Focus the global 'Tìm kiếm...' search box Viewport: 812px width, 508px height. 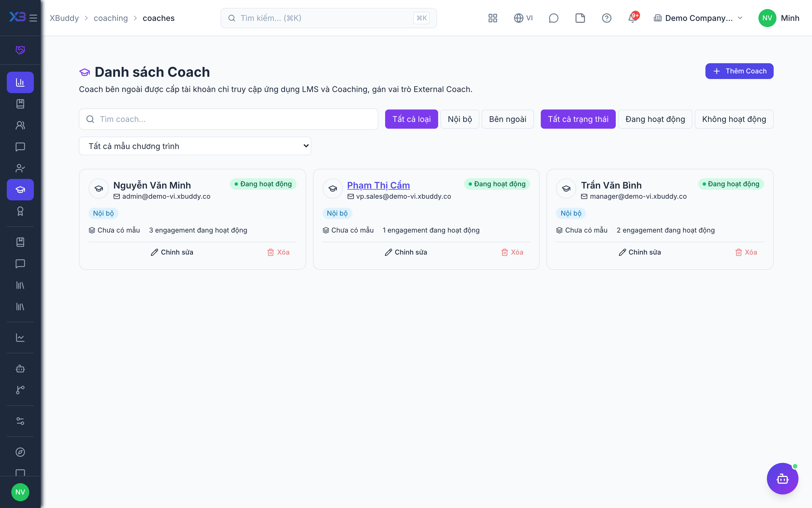328,18
